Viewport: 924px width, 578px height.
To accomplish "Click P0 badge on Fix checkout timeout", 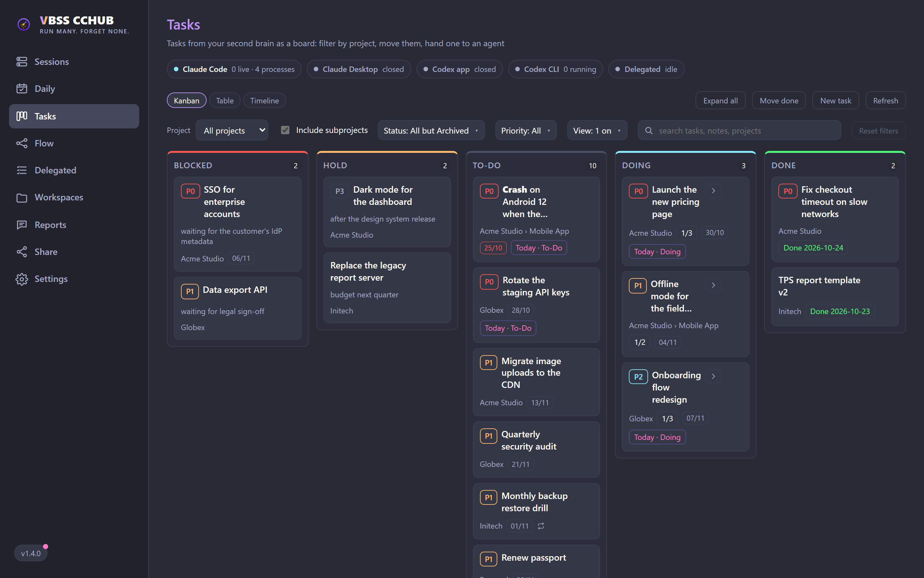I will click(x=788, y=191).
